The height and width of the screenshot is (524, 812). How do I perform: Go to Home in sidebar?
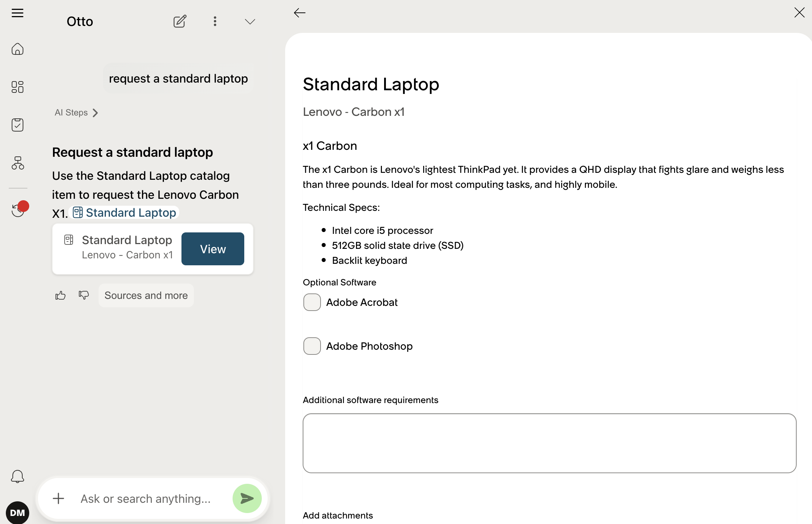click(18, 49)
